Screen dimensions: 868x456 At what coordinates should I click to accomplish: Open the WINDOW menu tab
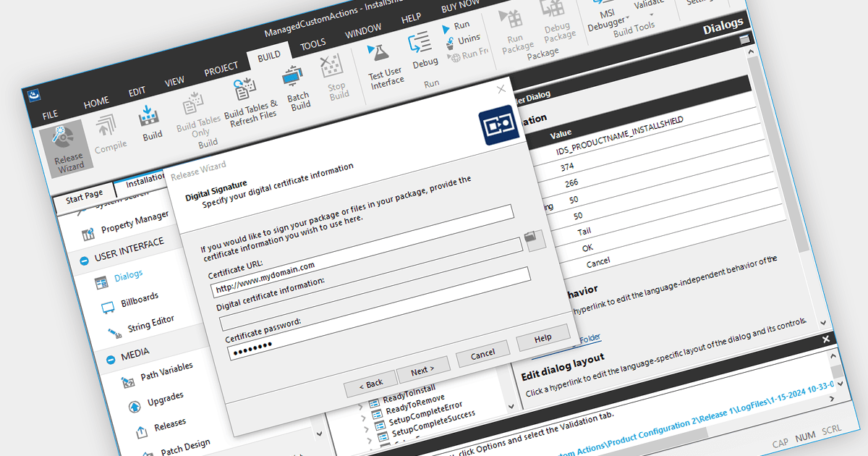coord(363,33)
